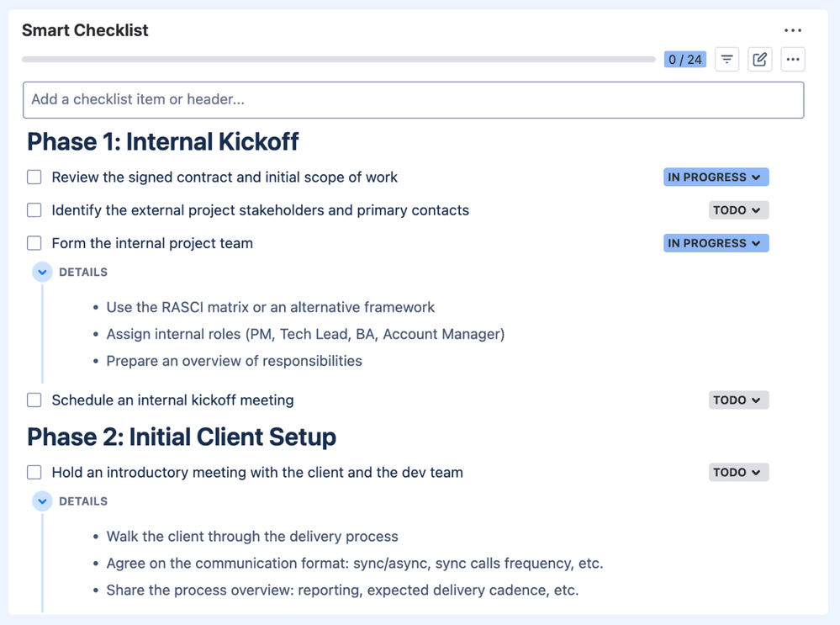
Task: Click the 'Identify the external project stakeholders' item text
Action: (261, 210)
